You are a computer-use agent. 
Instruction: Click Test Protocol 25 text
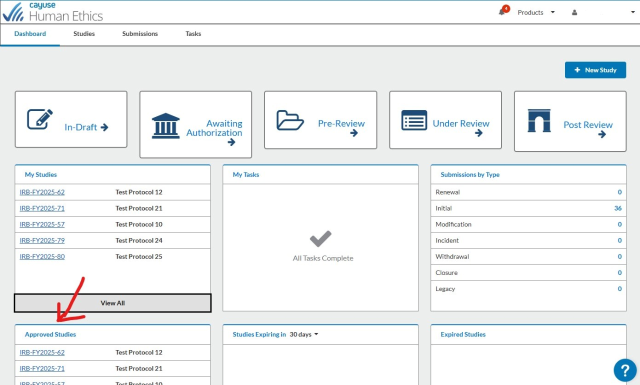coord(139,257)
